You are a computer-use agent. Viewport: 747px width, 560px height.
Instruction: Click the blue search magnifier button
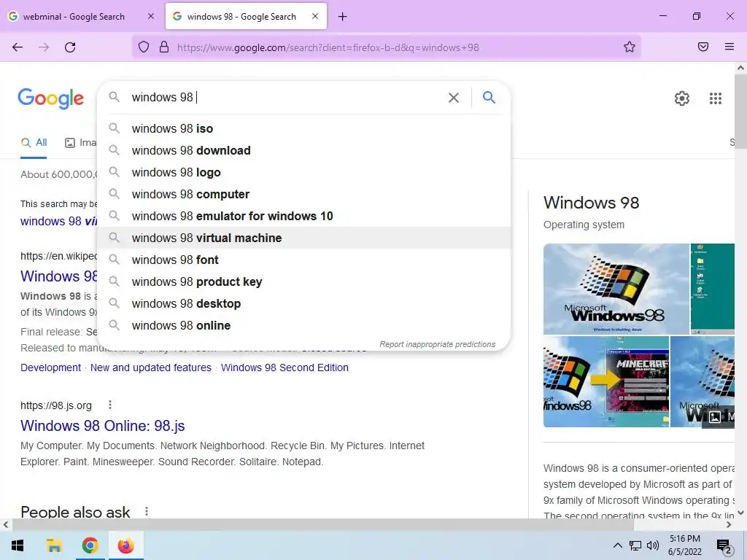[489, 98]
